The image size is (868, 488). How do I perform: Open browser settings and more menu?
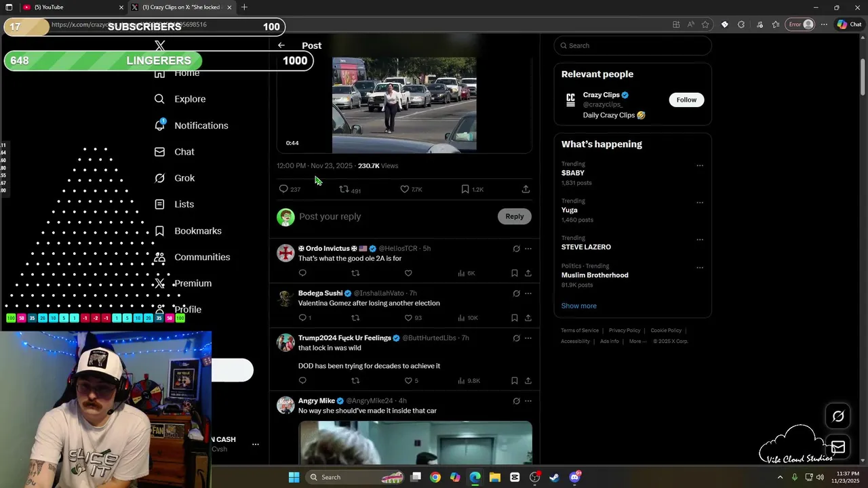click(824, 24)
